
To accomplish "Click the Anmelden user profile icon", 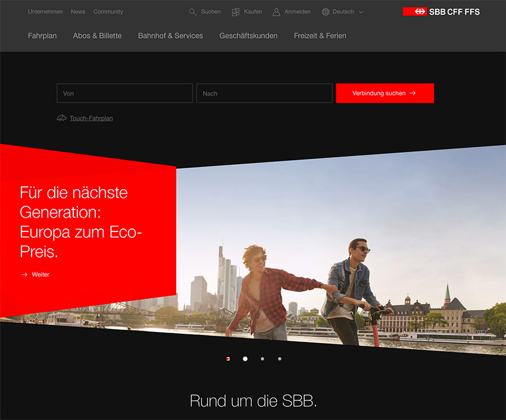I will click(x=276, y=12).
